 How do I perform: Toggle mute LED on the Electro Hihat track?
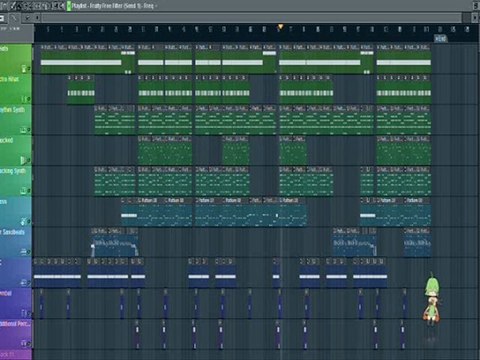click(x=29, y=99)
